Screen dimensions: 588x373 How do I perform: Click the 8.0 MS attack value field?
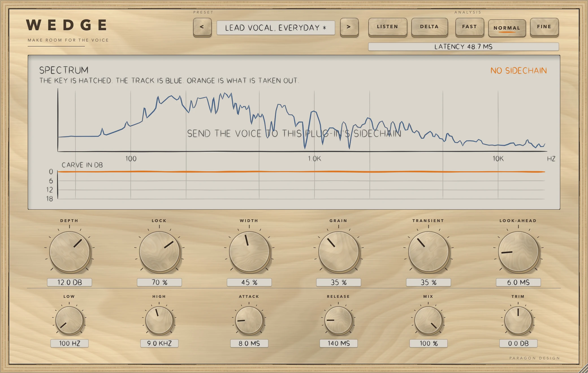249,343
